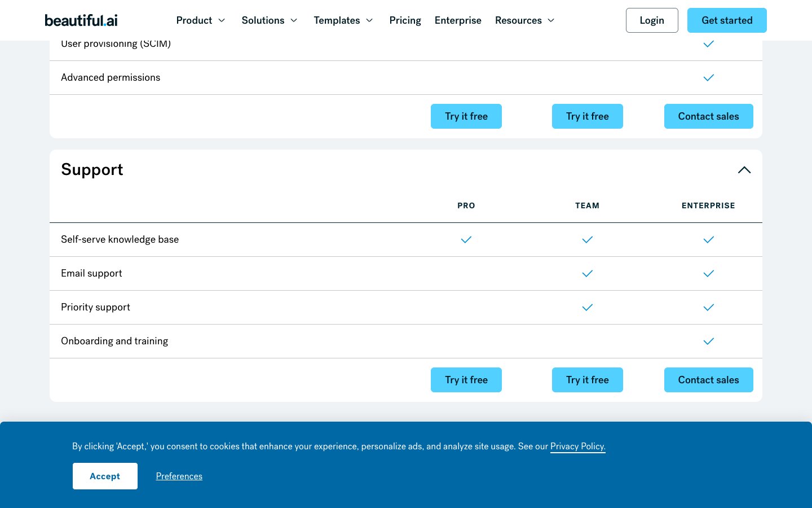Accept the cookie consent
Viewport: 812px width, 508px height.
coord(105,476)
